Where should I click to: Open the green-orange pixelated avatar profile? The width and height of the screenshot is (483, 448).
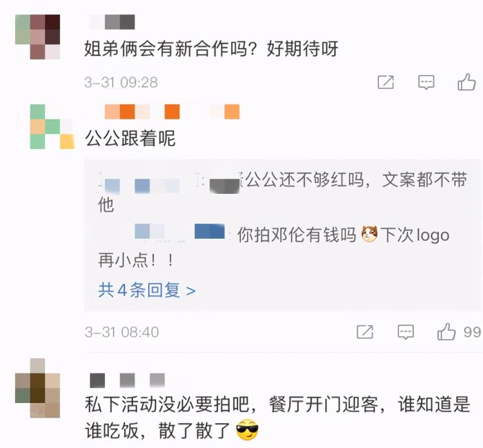[x=52, y=126]
